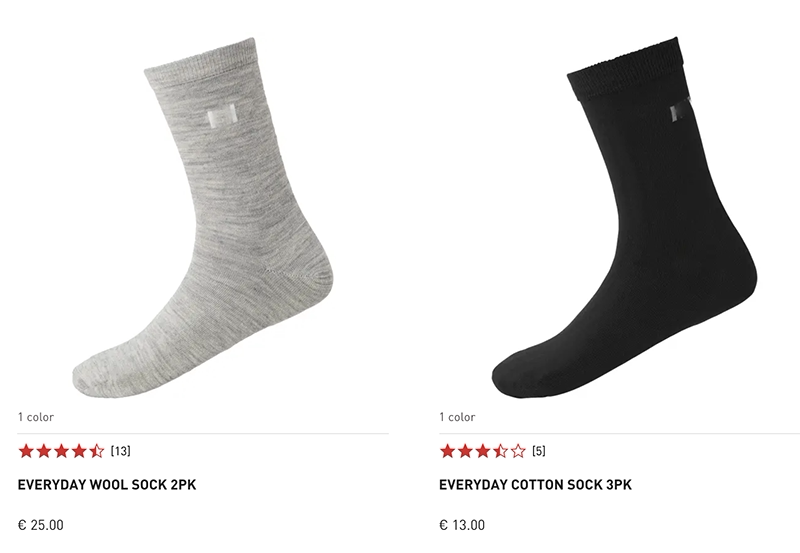Image resolution: width=800 pixels, height=553 pixels.
Task: Click the € 25.00 price
Action: (41, 525)
